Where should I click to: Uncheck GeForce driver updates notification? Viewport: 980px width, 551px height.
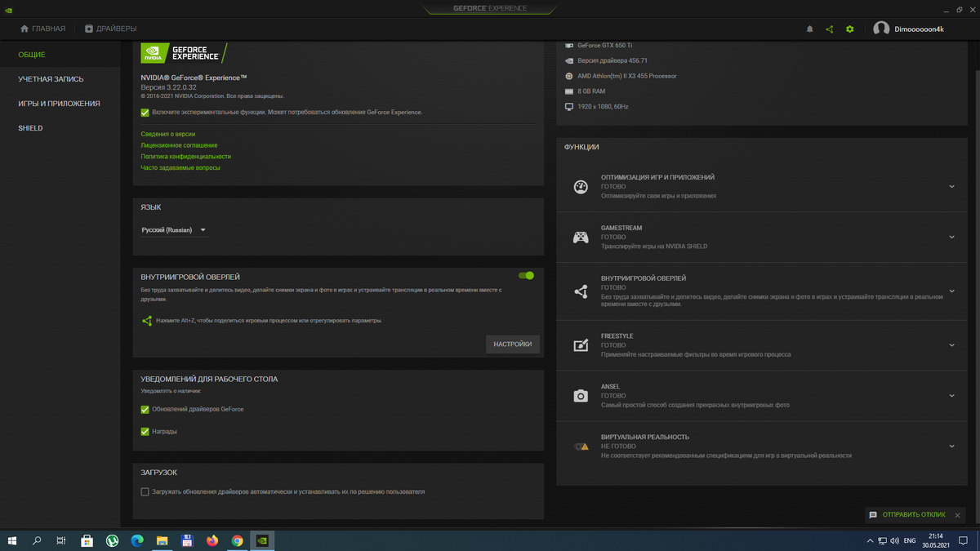tap(145, 409)
